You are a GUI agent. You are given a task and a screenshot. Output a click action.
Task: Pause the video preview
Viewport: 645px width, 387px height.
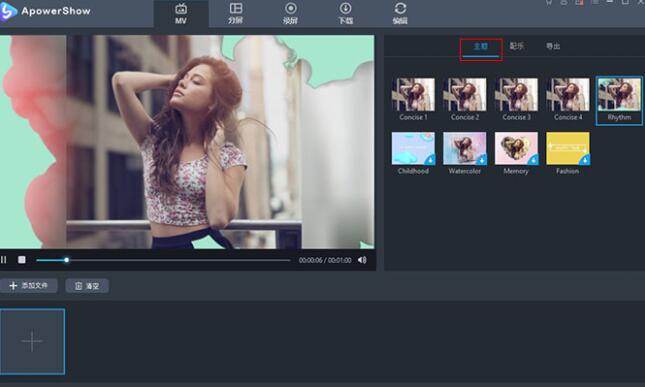(x=4, y=260)
